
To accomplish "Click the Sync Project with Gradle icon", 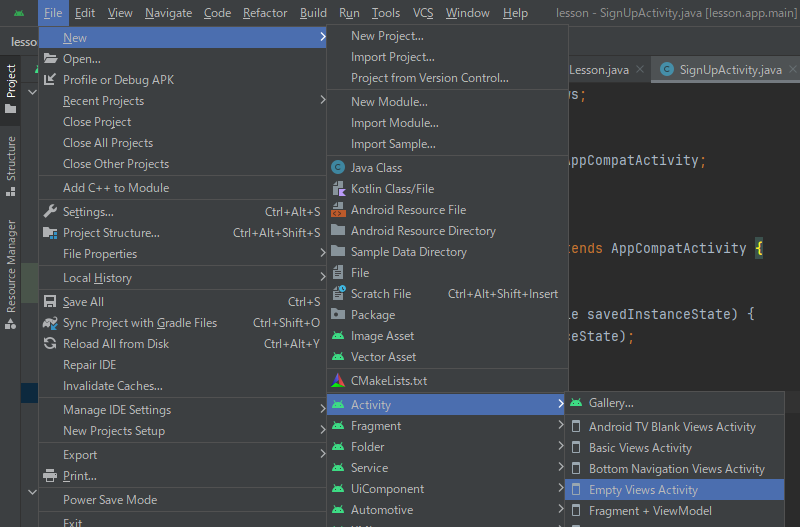I will 50,322.
